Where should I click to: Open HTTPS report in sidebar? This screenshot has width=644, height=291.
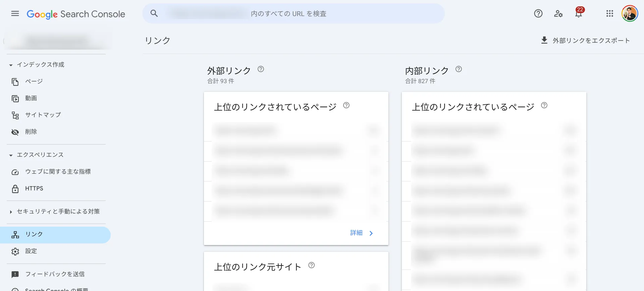click(34, 188)
